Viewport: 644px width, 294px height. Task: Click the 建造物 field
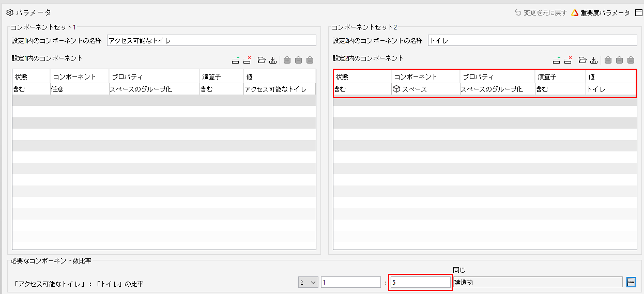pyautogui.click(x=538, y=282)
